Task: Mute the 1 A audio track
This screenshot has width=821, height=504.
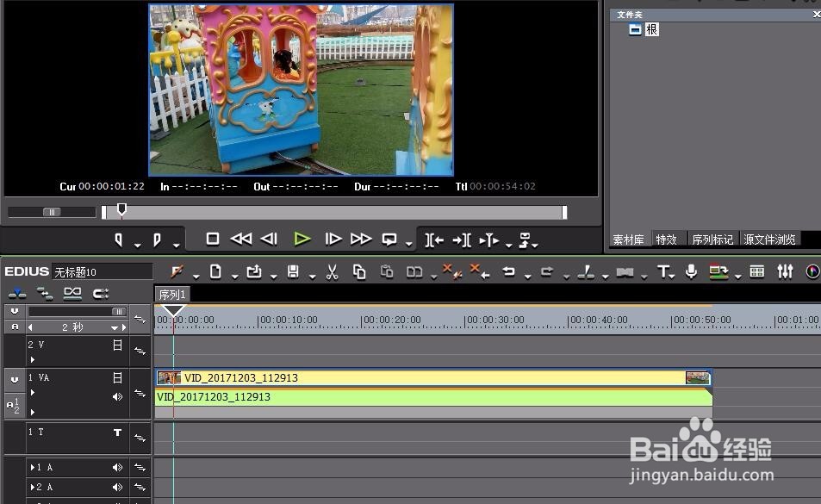Action: pyautogui.click(x=118, y=467)
